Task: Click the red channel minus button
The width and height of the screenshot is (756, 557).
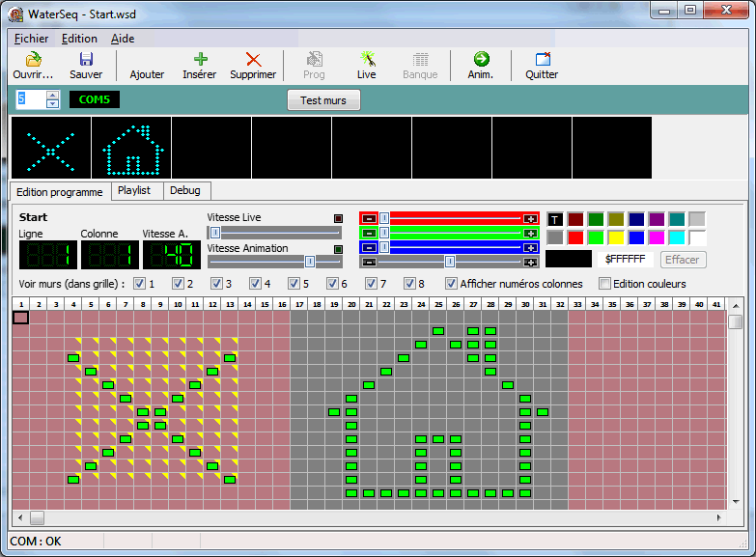Action: coord(370,218)
